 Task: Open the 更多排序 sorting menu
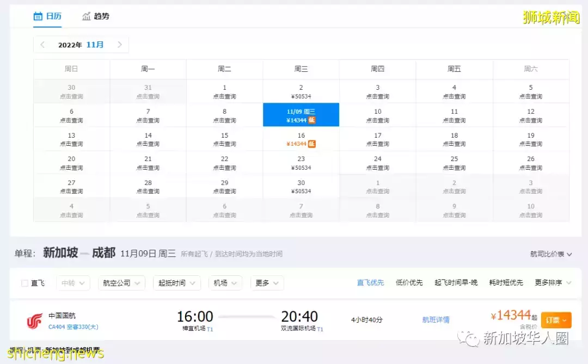click(552, 282)
